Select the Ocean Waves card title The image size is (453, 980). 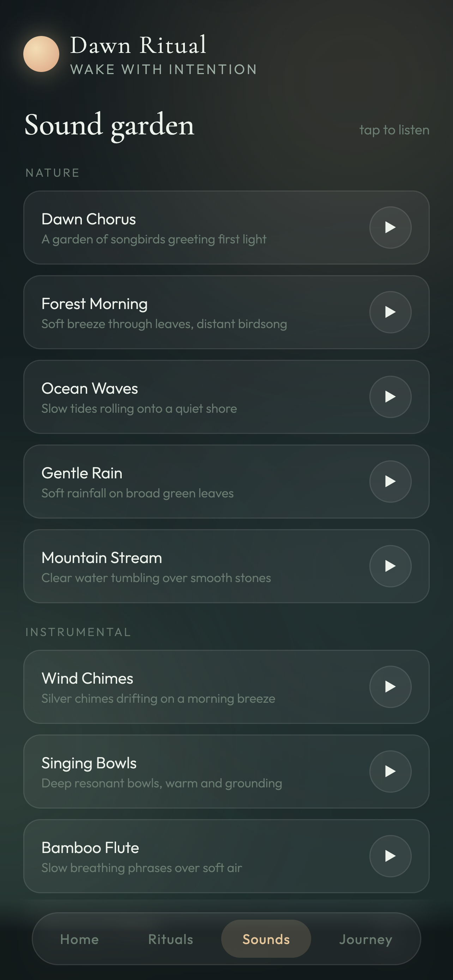pyautogui.click(x=90, y=388)
